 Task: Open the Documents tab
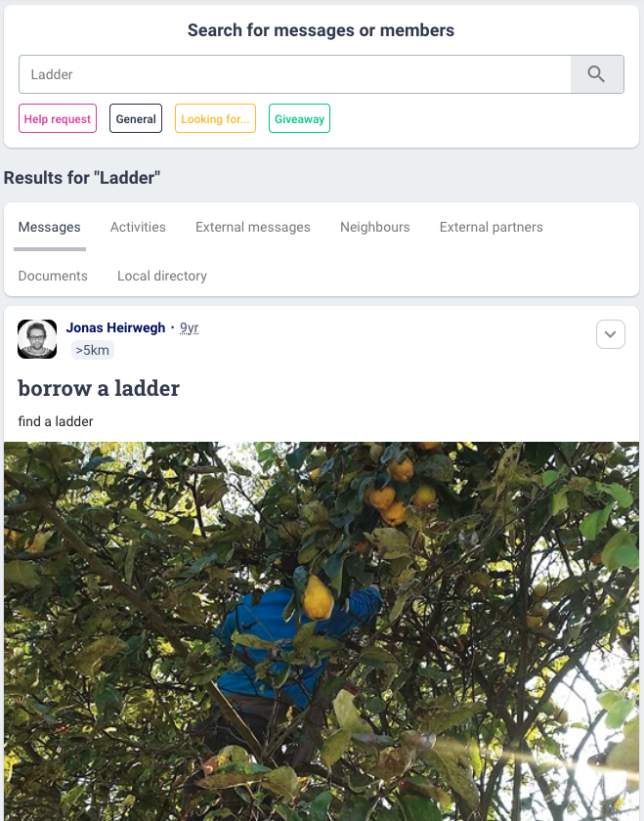pos(53,276)
